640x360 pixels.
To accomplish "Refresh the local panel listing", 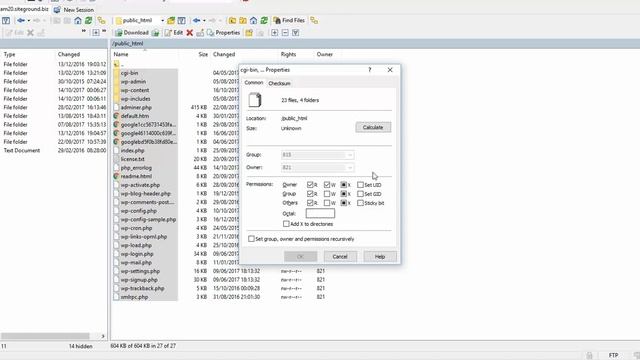I will click(x=88, y=20).
